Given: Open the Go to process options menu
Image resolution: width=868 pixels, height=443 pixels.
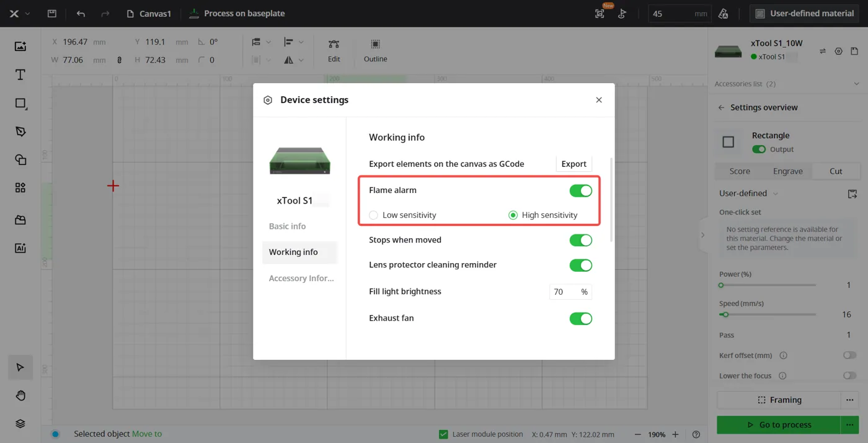Looking at the screenshot, I should point(850,425).
